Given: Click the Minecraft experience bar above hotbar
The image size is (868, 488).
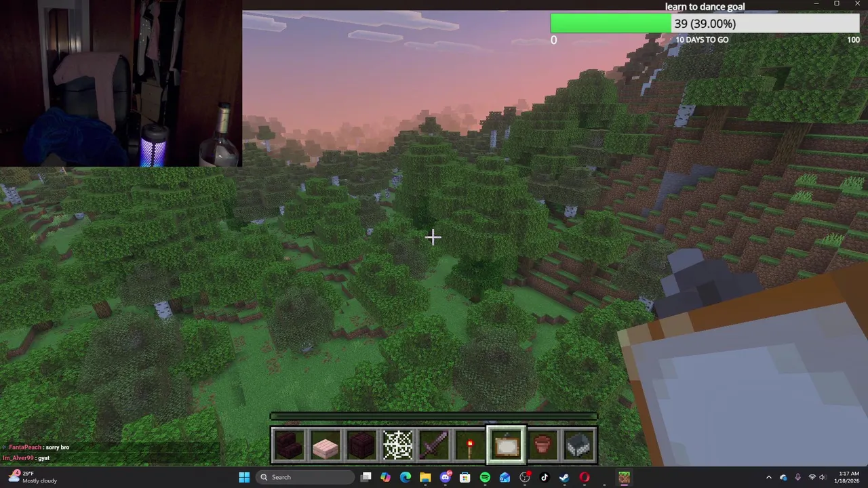Looking at the screenshot, I should [x=434, y=416].
